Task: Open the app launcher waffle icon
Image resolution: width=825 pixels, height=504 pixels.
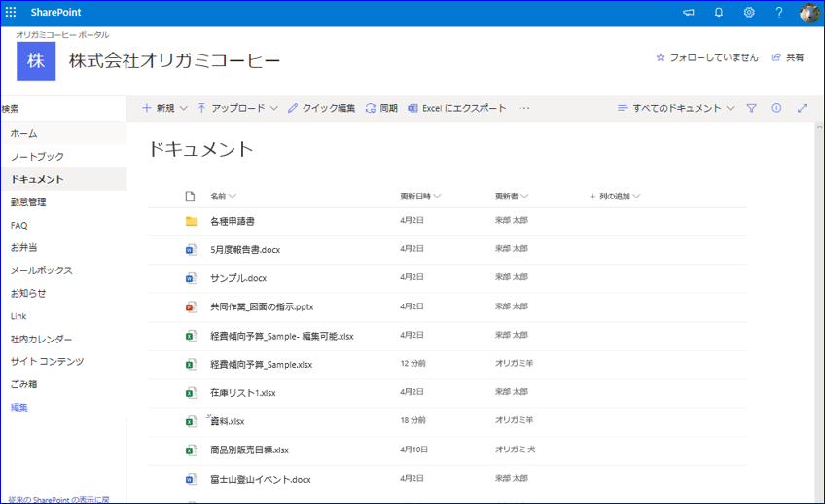Action: point(11,12)
